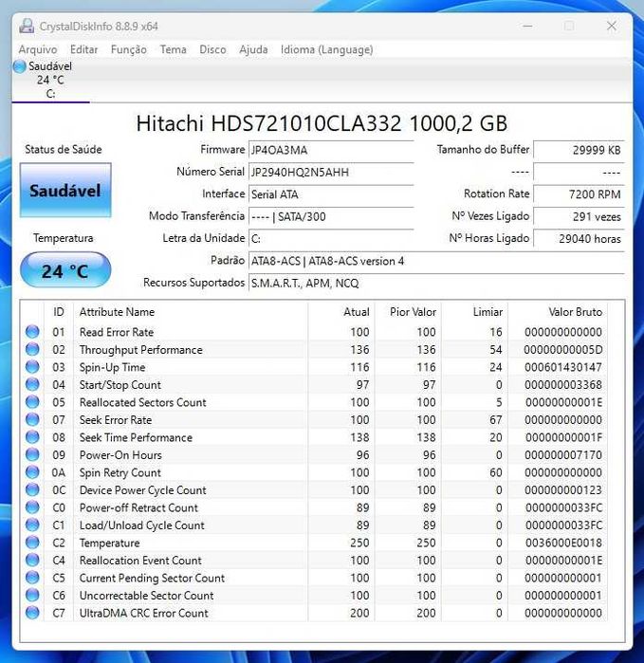Screen dimensions: 644x663
Task: Select the UltraDMA CRC Error Count name
Action: pyautogui.click(x=144, y=613)
